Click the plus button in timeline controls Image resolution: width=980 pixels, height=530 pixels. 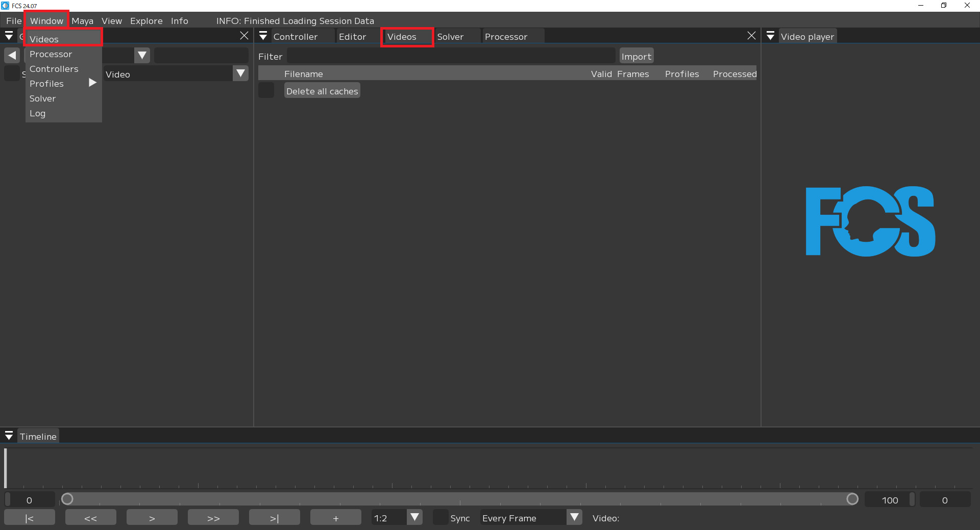tap(335, 518)
